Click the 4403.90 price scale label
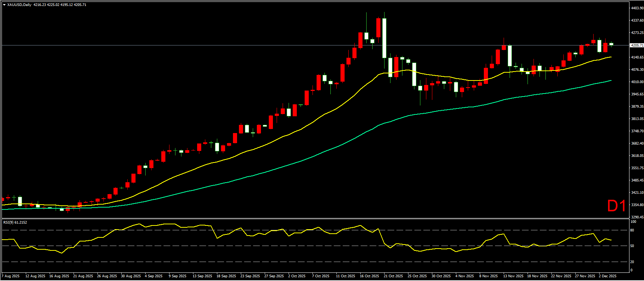 pyautogui.click(x=637, y=8)
